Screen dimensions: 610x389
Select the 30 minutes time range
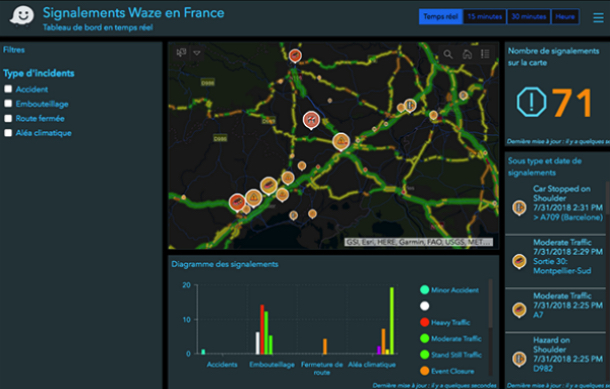pyautogui.click(x=529, y=16)
